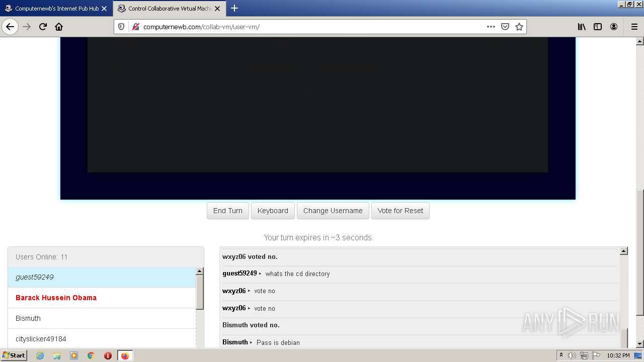Open a new tab with plus button
This screenshot has height=362, width=644.
(234, 8)
